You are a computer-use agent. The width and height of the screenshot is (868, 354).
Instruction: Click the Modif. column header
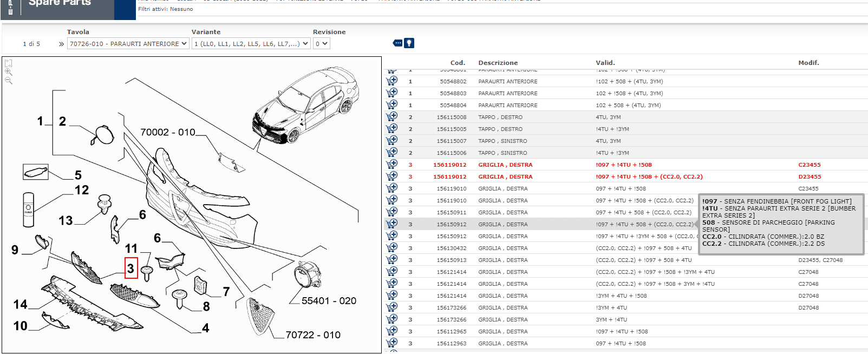808,63
